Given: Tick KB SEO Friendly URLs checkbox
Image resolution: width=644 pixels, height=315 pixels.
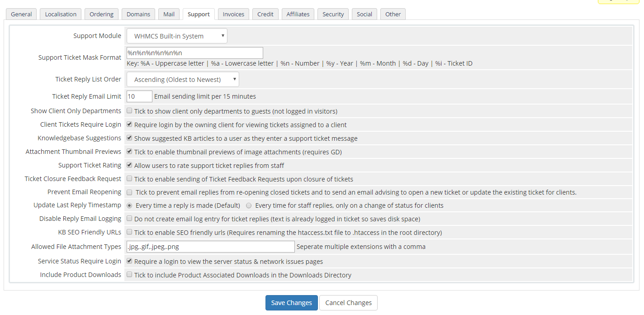Looking at the screenshot, I should click(x=130, y=233).
